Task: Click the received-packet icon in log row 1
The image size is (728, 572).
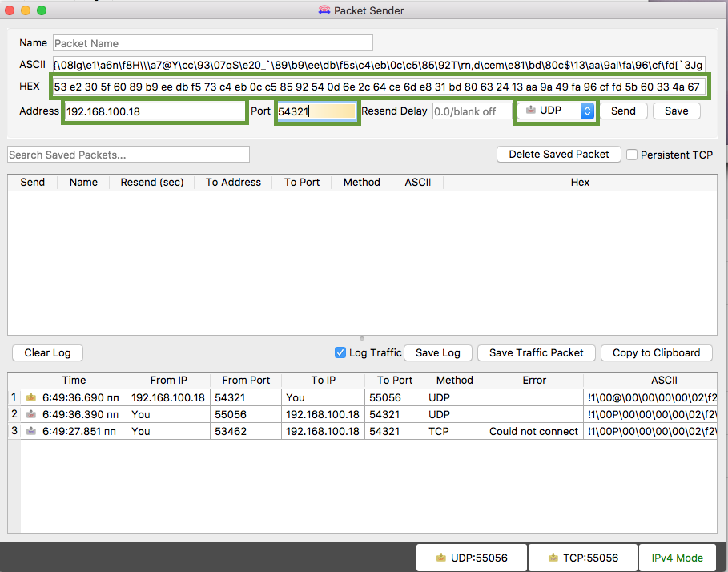Action: point(31,397)
